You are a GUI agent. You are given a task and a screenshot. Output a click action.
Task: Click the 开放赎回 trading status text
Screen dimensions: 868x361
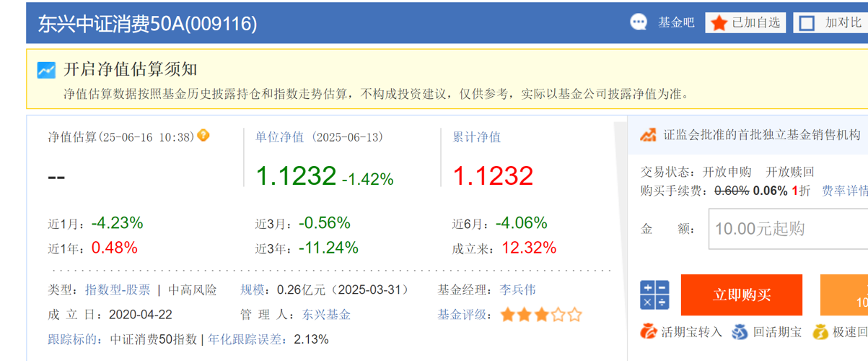pyautogui.click(x=790, y=172)
